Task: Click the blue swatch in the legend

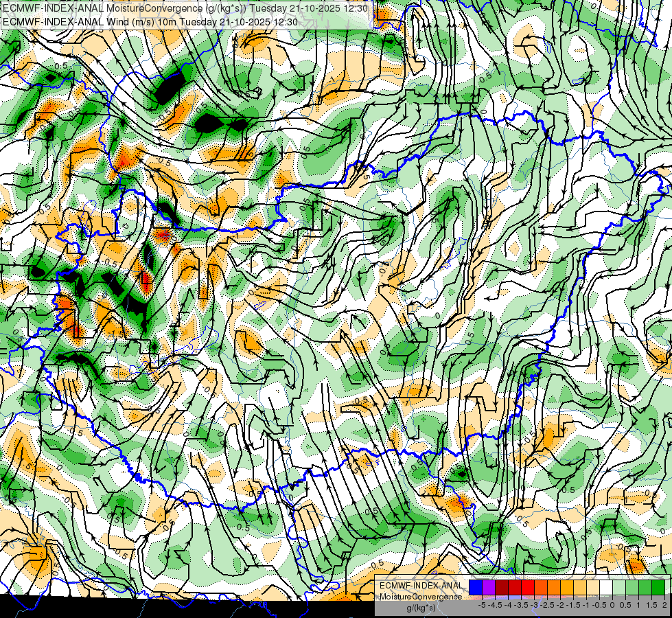Action: [x=476, y=588]
